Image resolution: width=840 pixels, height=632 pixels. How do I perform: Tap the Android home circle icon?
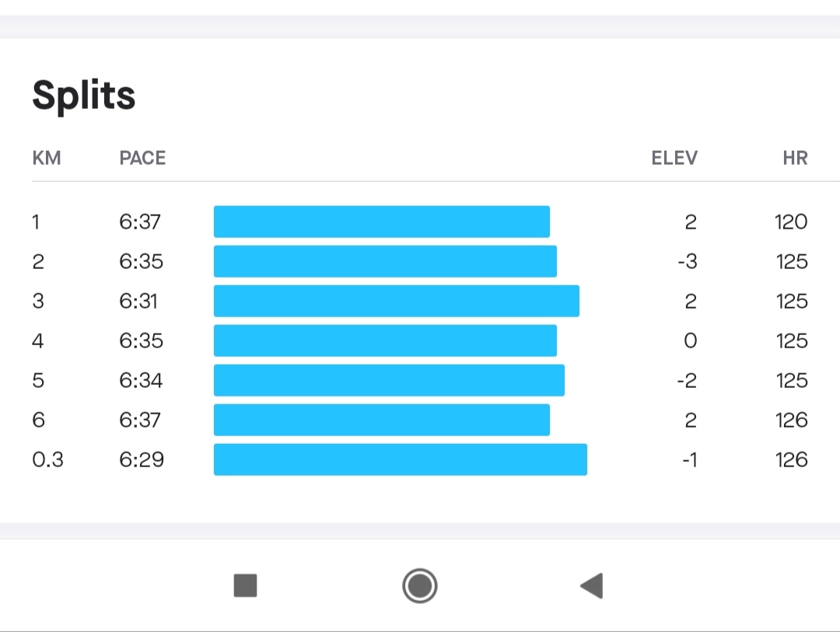[419, 585]
